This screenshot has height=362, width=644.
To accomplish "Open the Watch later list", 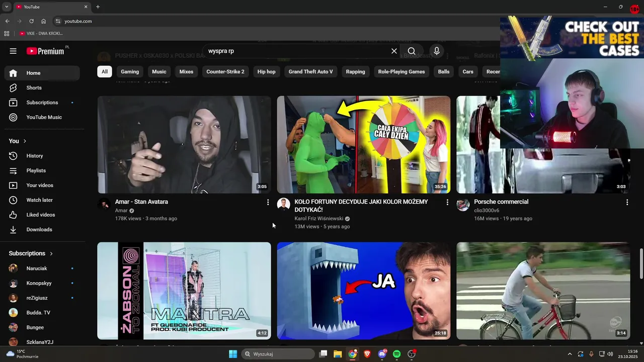I will click(x=42, y=200).
